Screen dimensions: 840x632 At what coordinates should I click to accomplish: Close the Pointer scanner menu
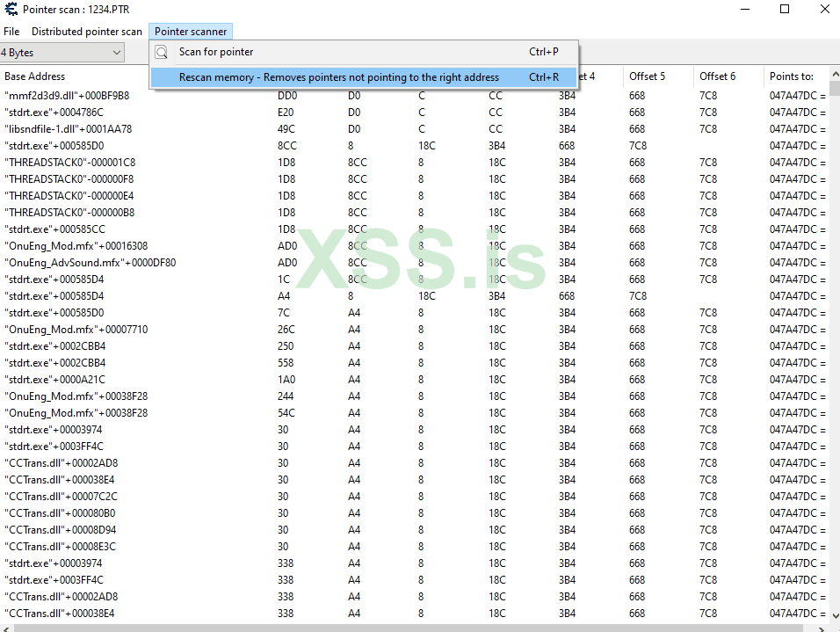point(191,32)
